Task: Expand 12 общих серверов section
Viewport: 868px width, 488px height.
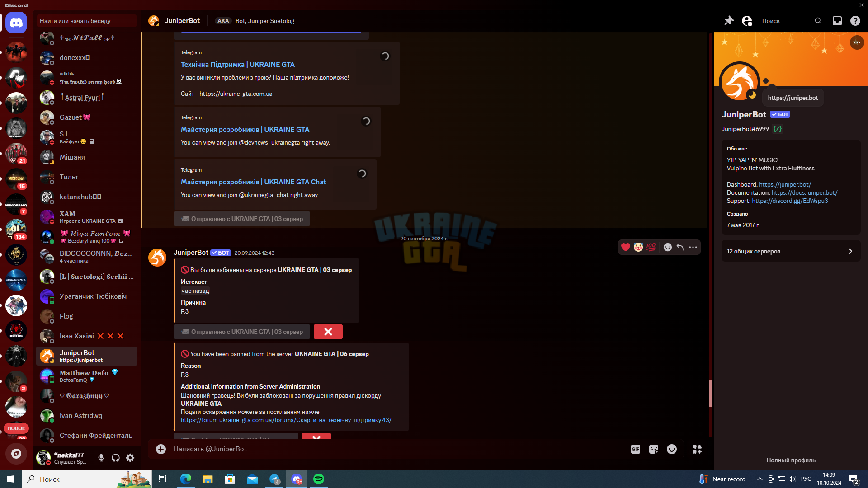Action: 791,251
